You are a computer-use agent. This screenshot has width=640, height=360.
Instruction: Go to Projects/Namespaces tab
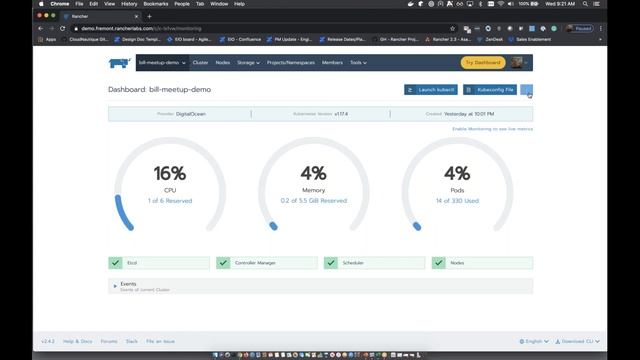291,63
